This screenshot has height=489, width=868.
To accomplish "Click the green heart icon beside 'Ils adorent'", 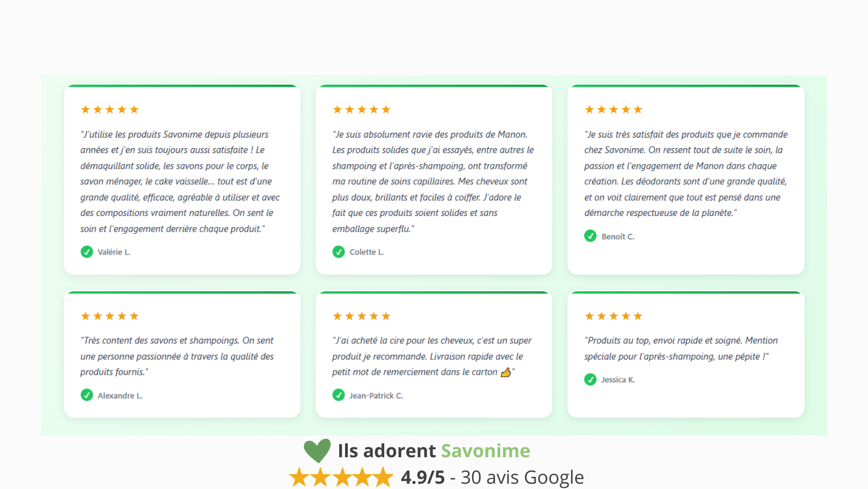I will (317, 450).
